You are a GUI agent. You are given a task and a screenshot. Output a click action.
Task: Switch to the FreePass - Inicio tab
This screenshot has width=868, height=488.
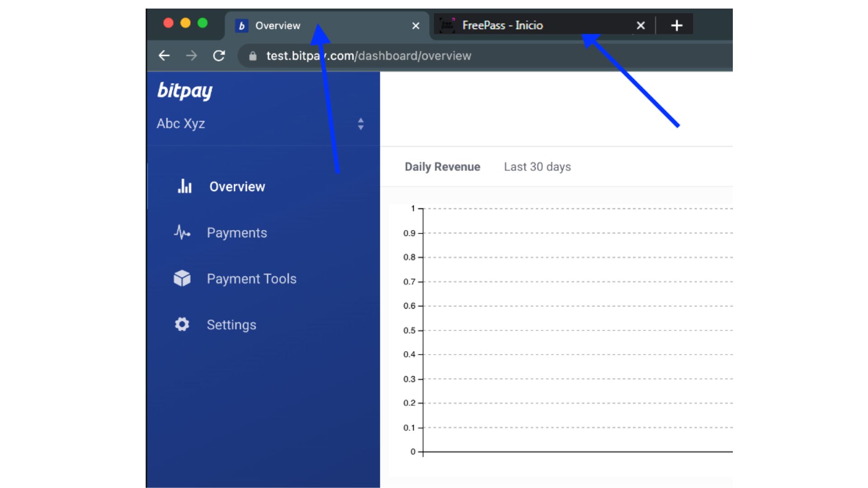click(x=502, y=25)
